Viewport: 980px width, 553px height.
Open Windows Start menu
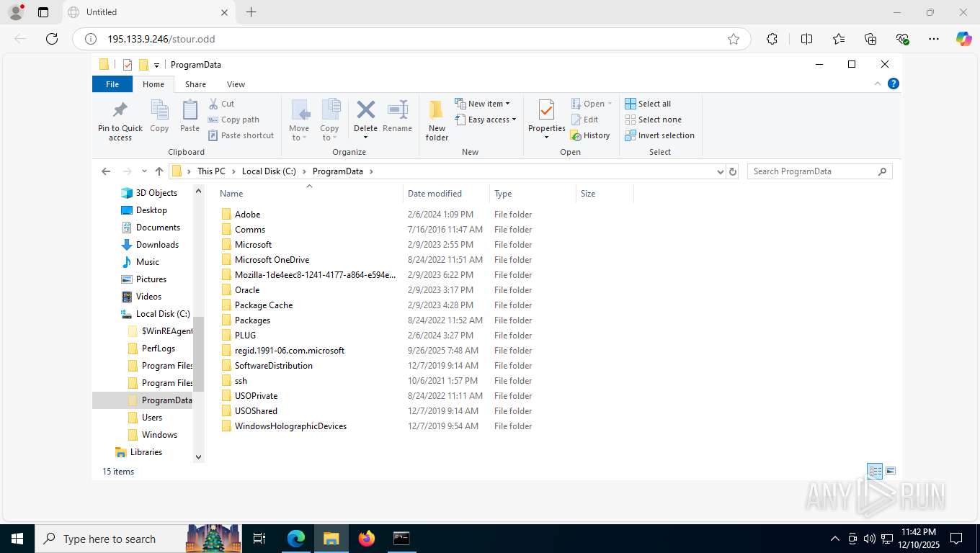tap(17, 539)
